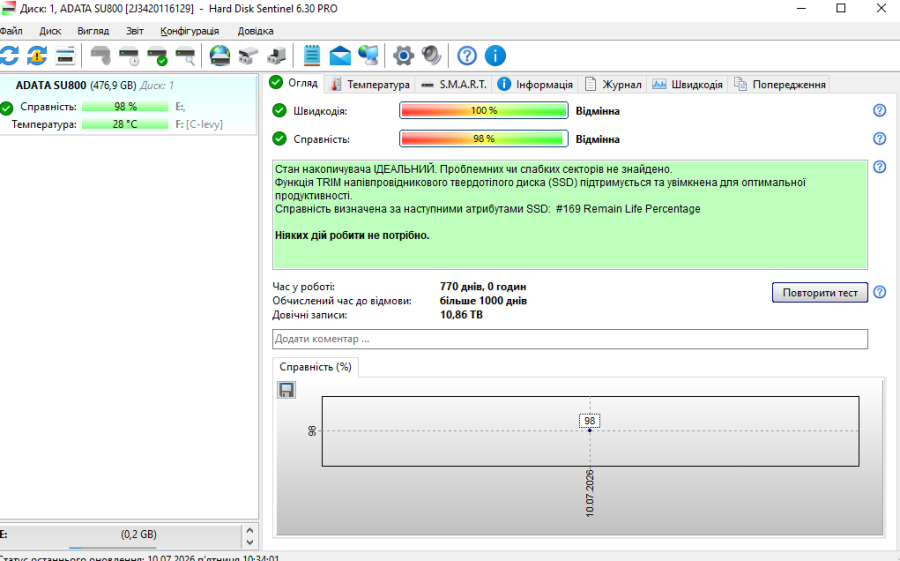Switch to the Температура tab

pos(370,84)
